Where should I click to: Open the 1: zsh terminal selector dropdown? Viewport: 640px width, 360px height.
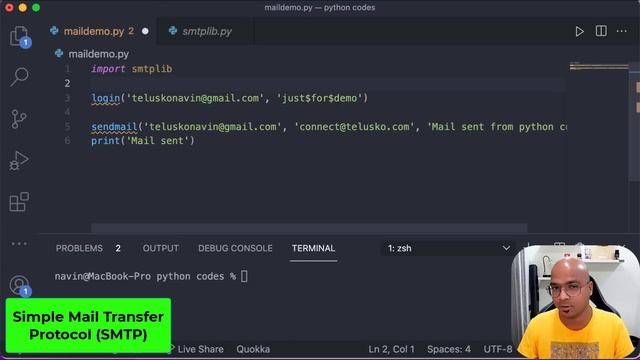coord(448,248)
